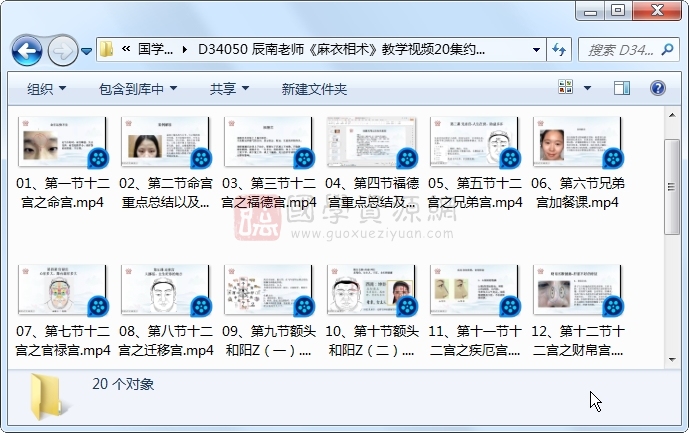Toggle the preview pane icon

tap(622, 88)
